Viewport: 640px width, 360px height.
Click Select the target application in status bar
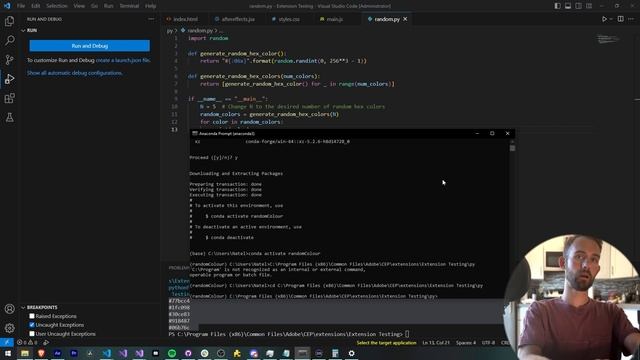pos(386,343)
